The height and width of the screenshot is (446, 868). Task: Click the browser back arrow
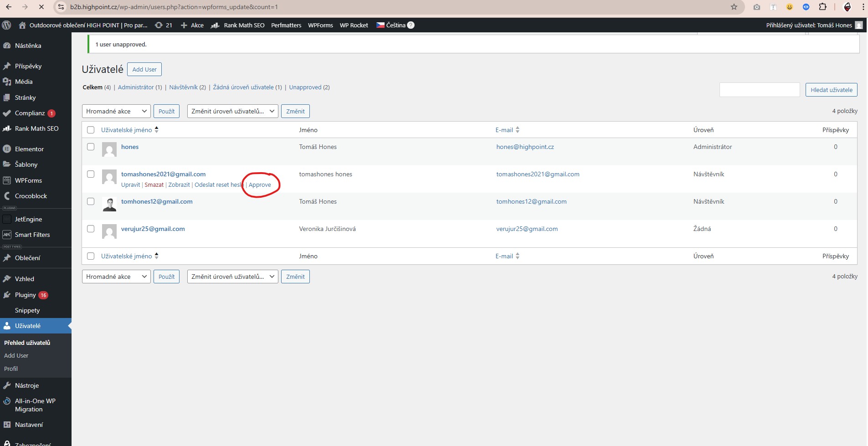coord(9,7)
